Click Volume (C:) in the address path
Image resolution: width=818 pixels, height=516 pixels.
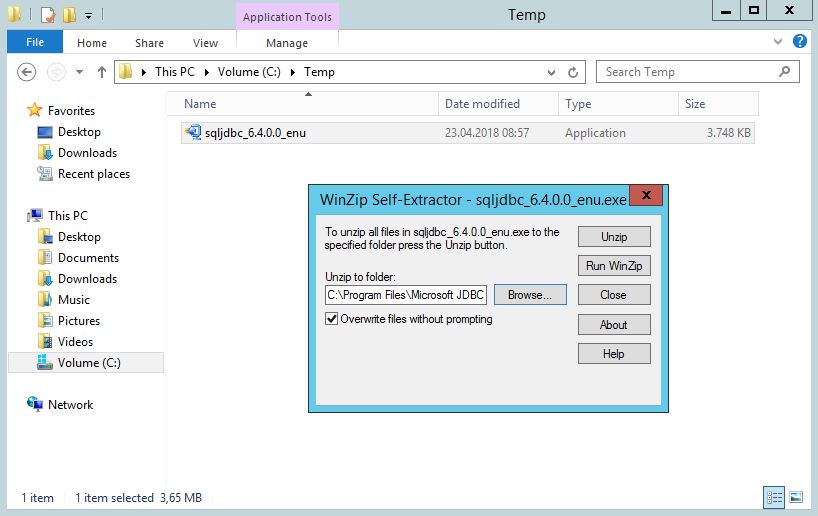click(249, 72)
